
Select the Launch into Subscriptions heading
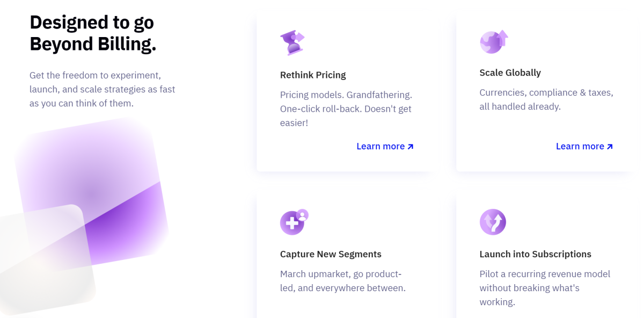point(536,254)
